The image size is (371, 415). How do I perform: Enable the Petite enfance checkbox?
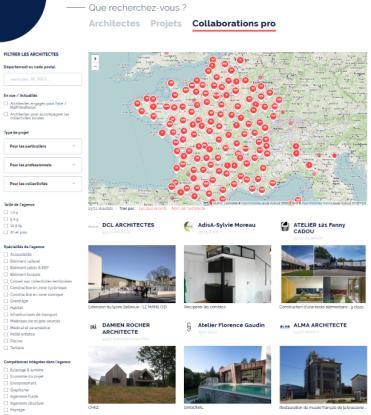pos(6,334)
